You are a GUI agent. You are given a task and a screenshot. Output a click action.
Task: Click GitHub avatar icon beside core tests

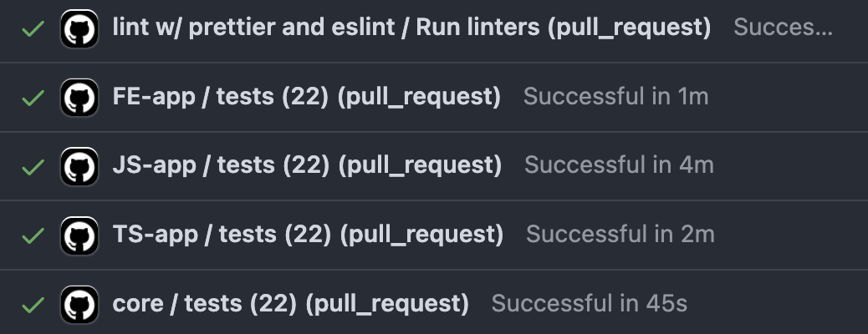pos(79,304)
